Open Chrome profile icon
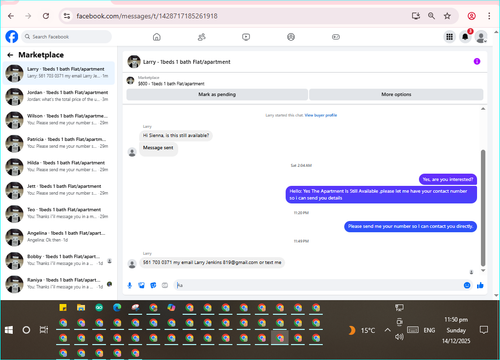This screenshot has height=360, width=500. click(x=471, y=16)
